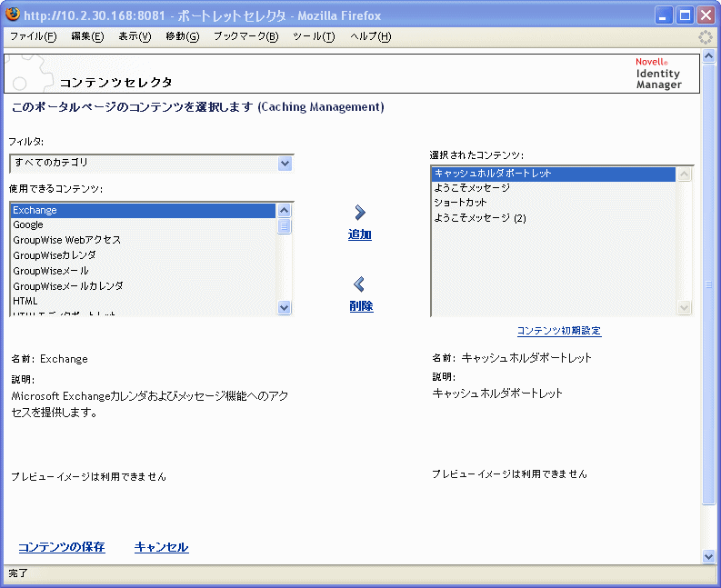Select Google in available content list
Image resolution: width=721 pixels, height=588 pixels.
[x=144, y=224]
